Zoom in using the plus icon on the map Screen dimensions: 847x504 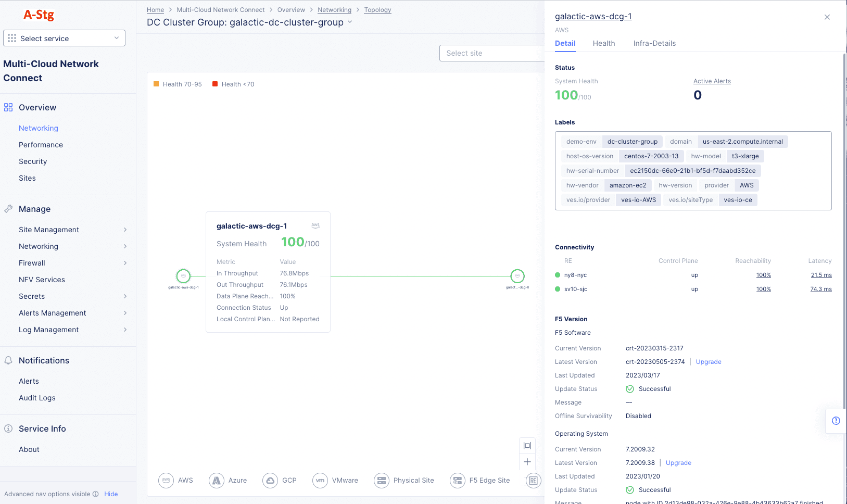(527, 462)
